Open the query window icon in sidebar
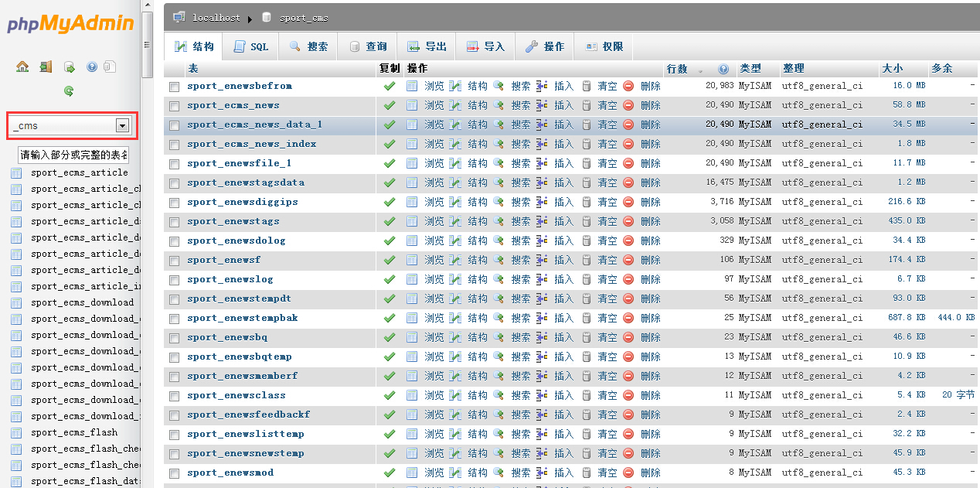This screenshot has width=980, height=488. [x=69, y=67]
